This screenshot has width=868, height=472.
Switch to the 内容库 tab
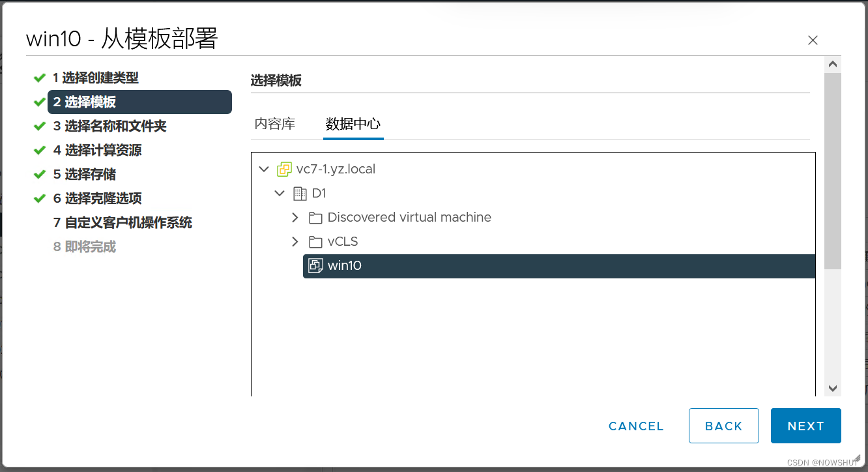[274, 124]
